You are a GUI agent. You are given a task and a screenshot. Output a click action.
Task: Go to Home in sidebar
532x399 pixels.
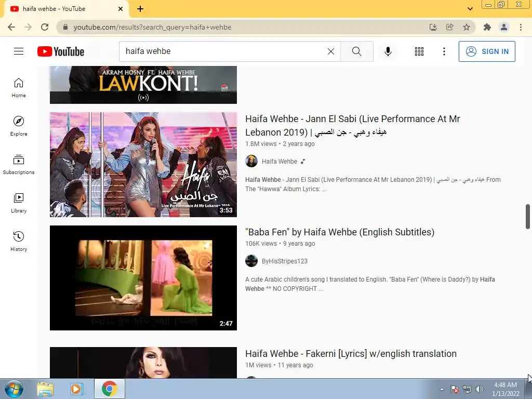pyautogui.click(x=19, y=87)
